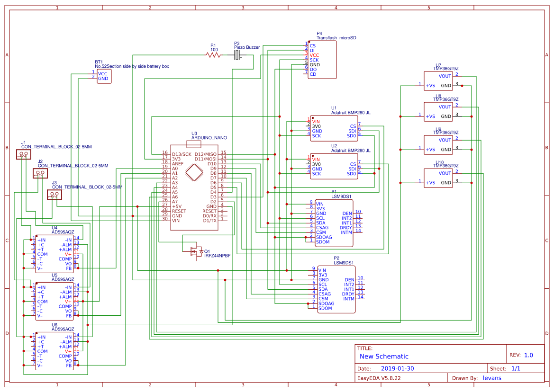This screenshot has width=554, height=392.
Task: Select the IRFZ44NPBF MOSFET symbol Q1
Action: point(197,252)
